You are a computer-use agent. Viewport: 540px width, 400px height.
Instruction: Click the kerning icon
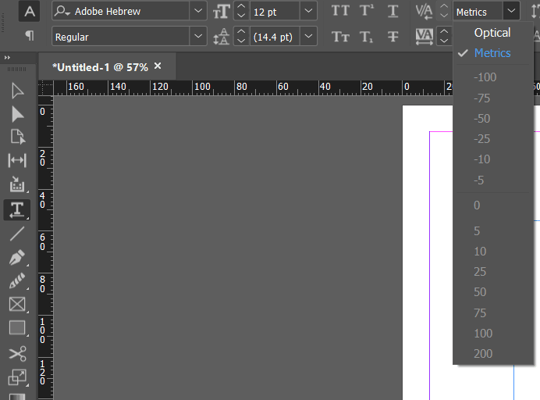(424, 12)
